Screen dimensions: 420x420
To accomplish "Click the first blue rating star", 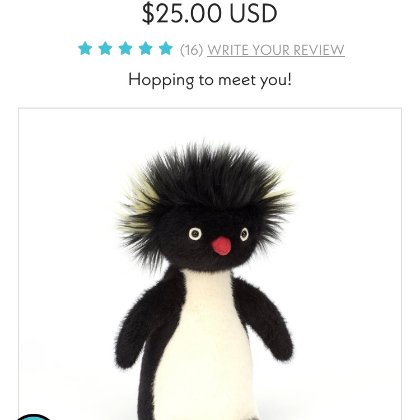I will point(85,49).
